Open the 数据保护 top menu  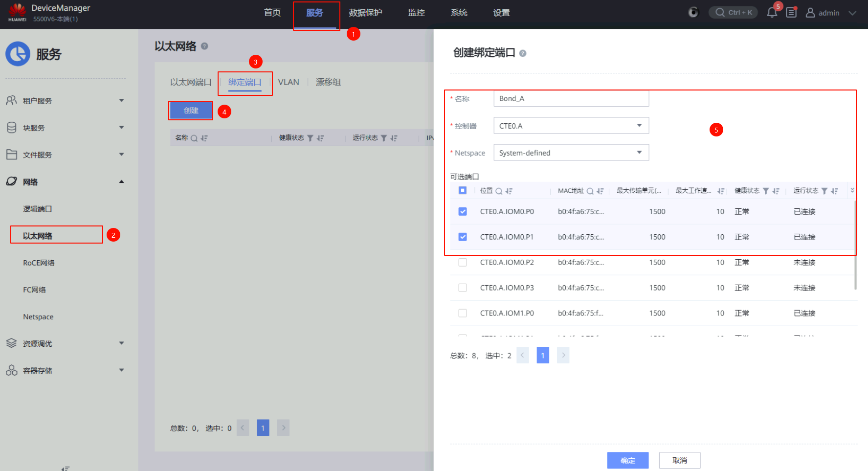point(365,13)
